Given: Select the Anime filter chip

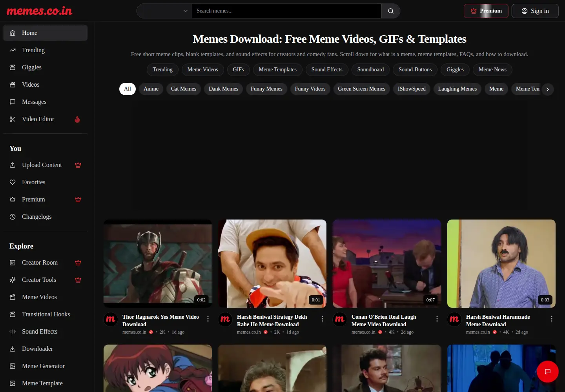Looking at the screenshot, I should click(x=151, y=89).
